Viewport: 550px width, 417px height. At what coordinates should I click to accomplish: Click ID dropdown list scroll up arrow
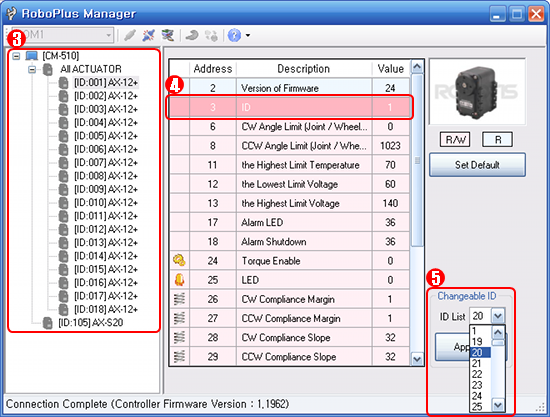pyautogui.click(x=498, y=332)
